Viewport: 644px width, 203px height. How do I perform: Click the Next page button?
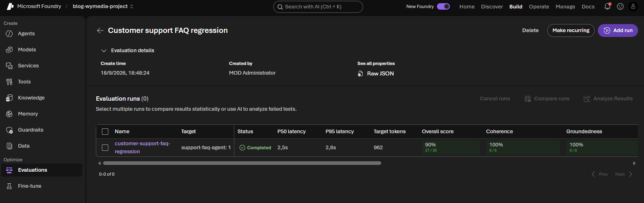coord(624,174)
